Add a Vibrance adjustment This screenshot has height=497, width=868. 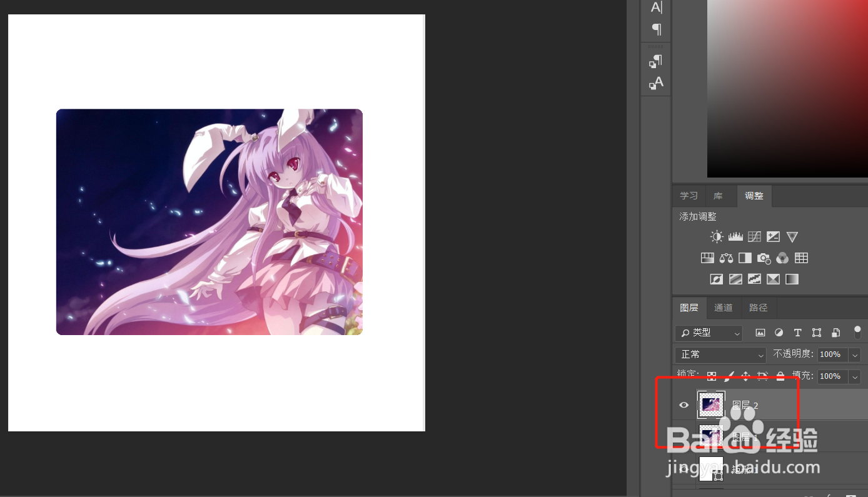point(792,237)
